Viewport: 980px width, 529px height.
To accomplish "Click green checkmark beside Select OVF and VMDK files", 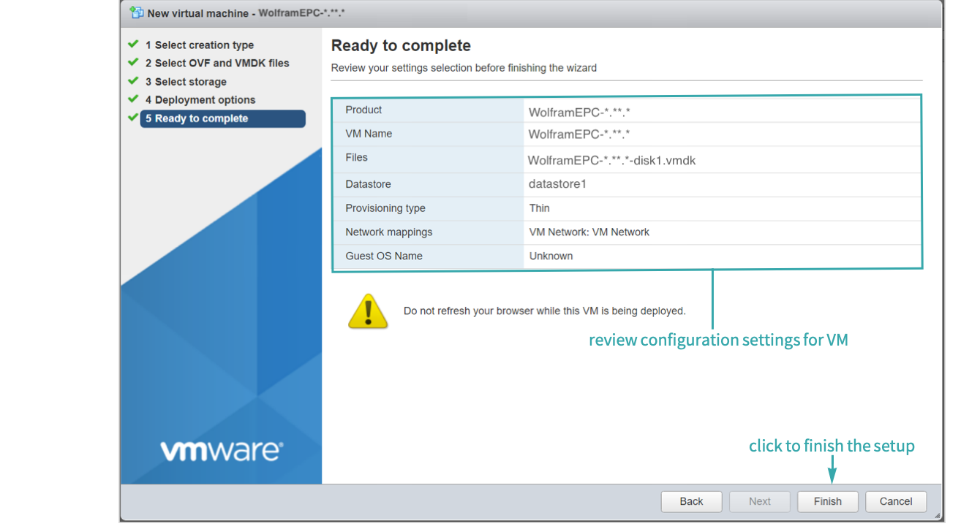I will coord(133,63).
